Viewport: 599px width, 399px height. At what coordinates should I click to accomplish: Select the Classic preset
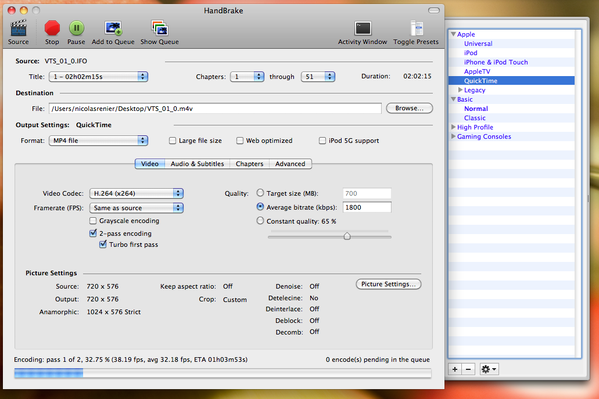[x=475, y=118]
